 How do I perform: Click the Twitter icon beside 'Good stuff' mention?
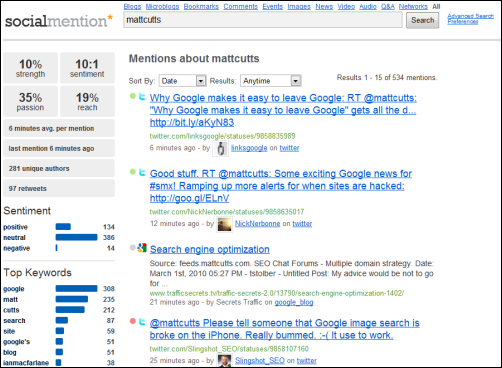click(142, 172)
